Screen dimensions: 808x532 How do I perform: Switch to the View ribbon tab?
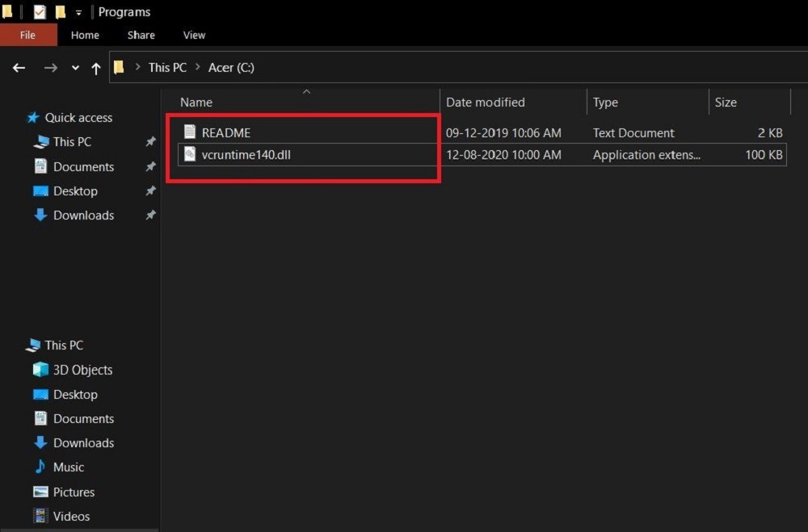point(194,35)
